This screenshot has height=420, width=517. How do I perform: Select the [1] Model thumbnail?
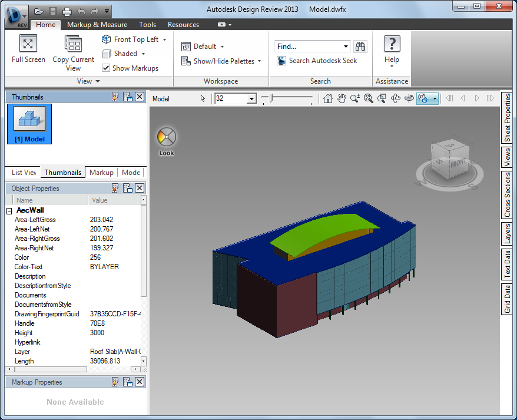click(x=29, y=124)
